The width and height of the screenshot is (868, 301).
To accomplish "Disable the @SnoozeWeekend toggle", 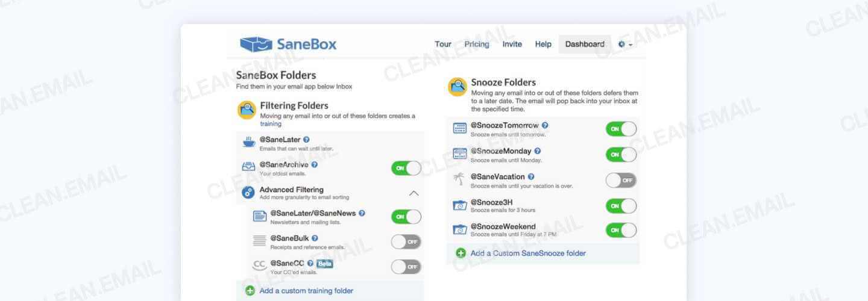I will pos(621,230).
